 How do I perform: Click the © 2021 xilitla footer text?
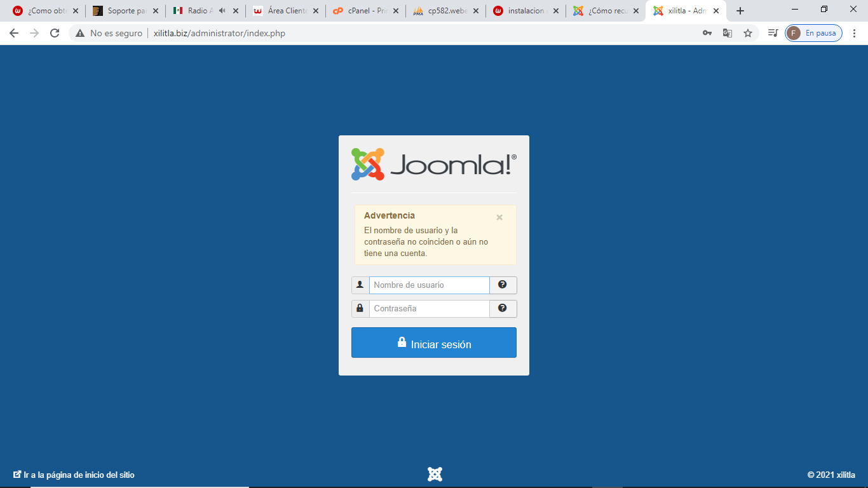coord(831,475)
